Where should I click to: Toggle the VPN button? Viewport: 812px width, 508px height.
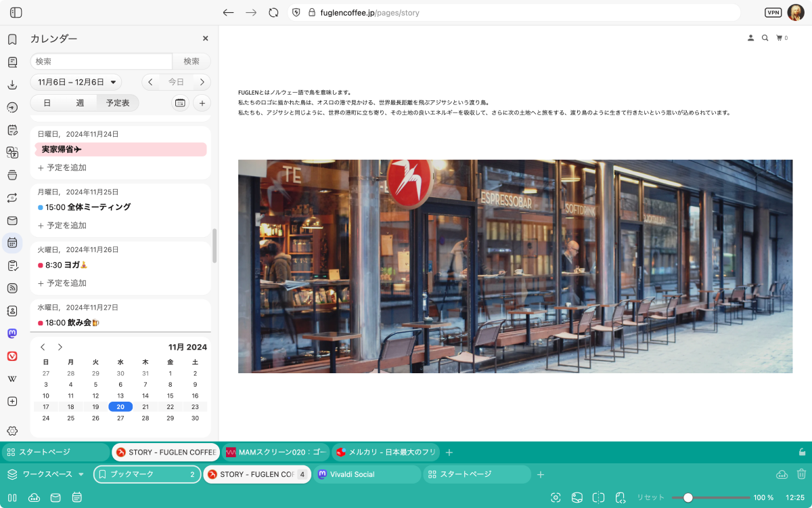[772, 12]
